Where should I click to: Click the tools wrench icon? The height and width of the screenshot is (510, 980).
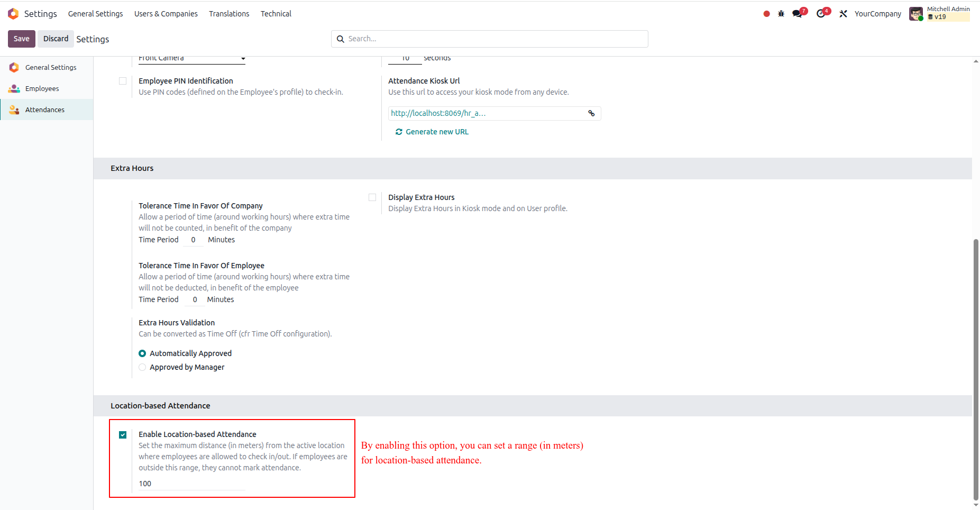(843, 14)
